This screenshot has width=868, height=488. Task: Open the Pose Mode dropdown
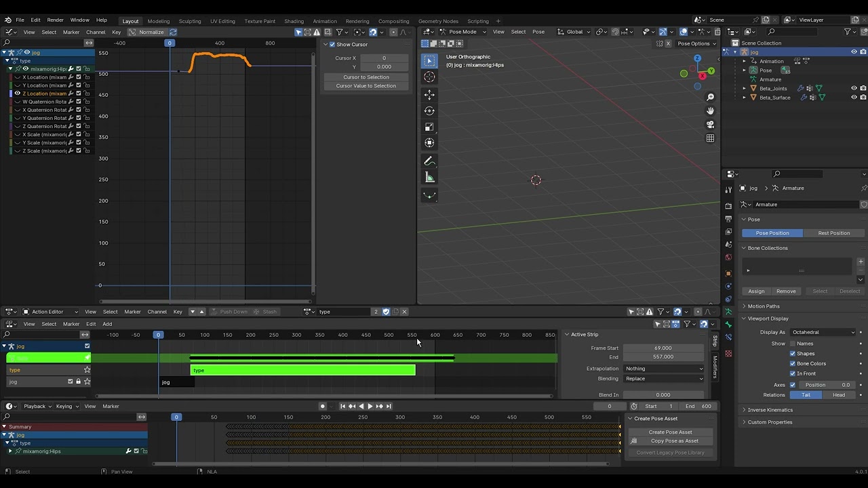464,32
